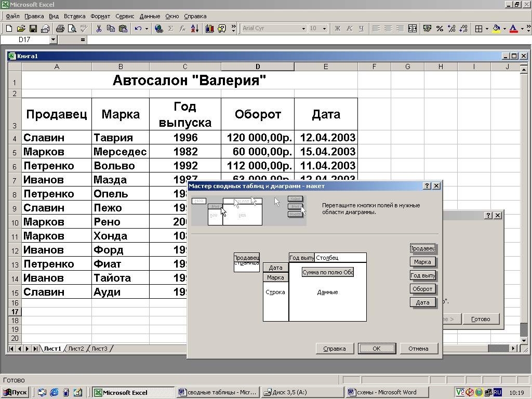Create a new workbook icon
532x399 pixels.
(x=9, y=29)
